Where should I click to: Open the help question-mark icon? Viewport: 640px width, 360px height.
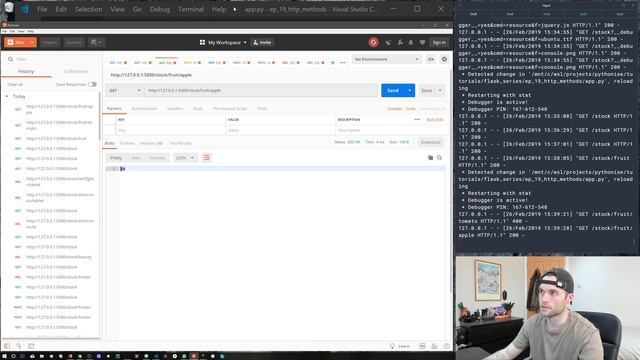(x=447, y=346)
